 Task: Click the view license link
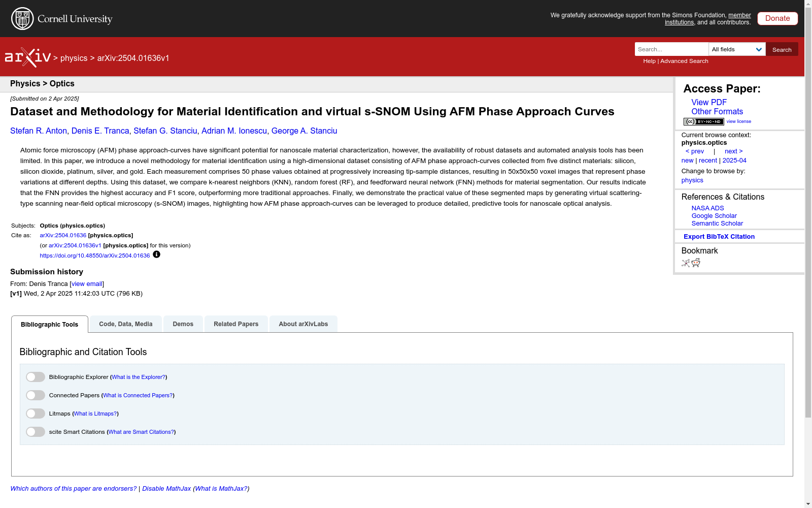click(738, 121)
